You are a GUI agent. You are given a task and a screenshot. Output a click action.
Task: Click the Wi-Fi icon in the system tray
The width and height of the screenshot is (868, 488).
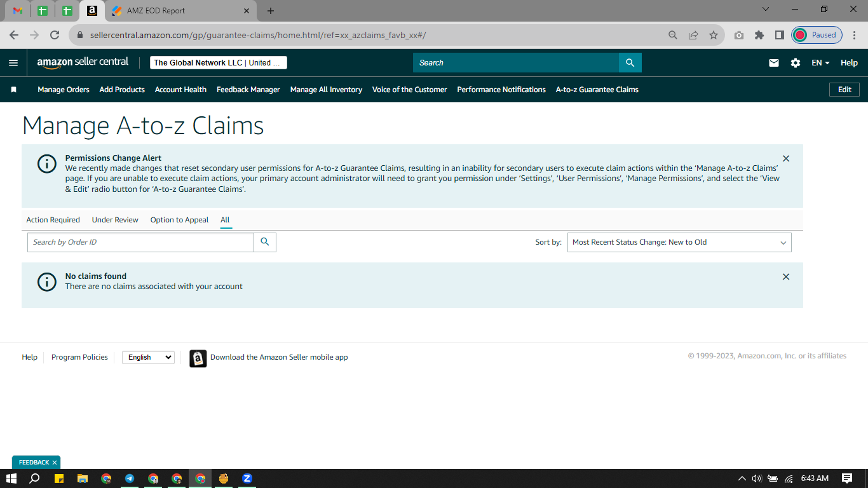pos(789,478)
